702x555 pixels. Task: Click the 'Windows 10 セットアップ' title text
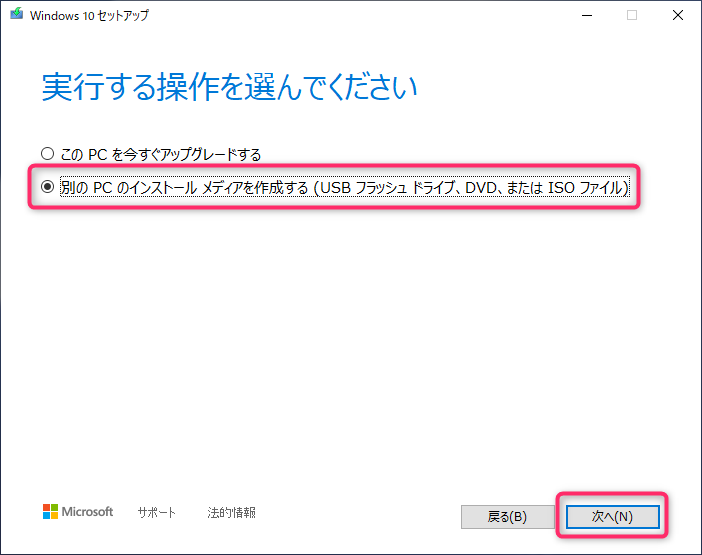tap(89, 16)
